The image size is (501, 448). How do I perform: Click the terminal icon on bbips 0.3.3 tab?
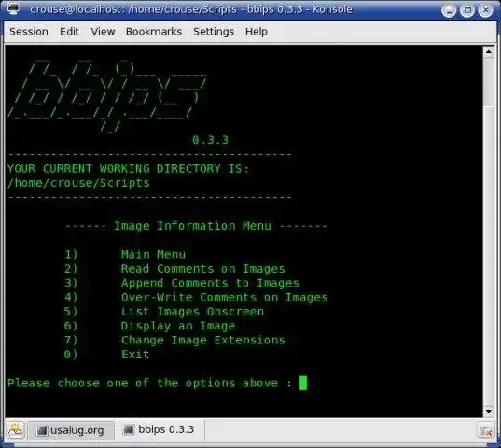click(x=129, y=429)
